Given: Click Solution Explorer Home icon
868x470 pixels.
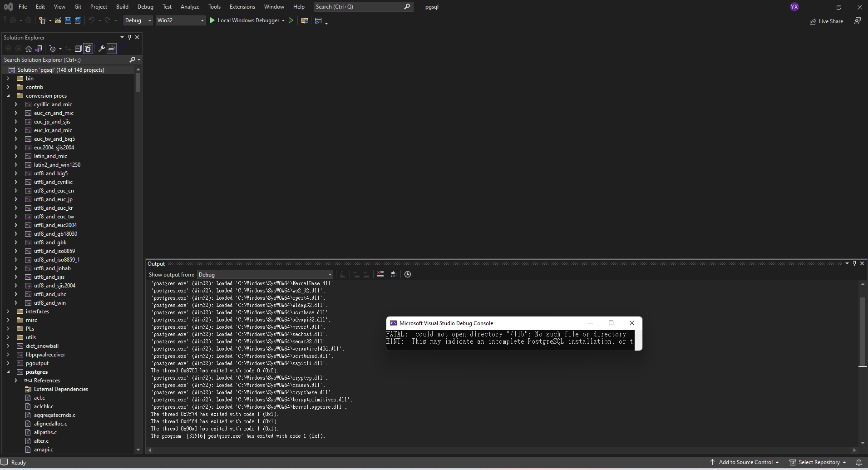Looking at the screenshot, I should pos(29,49).
